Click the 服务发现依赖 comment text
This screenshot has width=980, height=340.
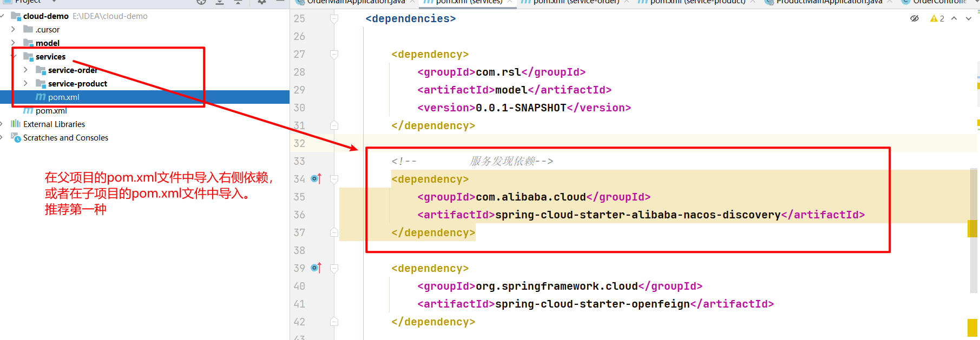pyautogui.click(x=502, y=161)
